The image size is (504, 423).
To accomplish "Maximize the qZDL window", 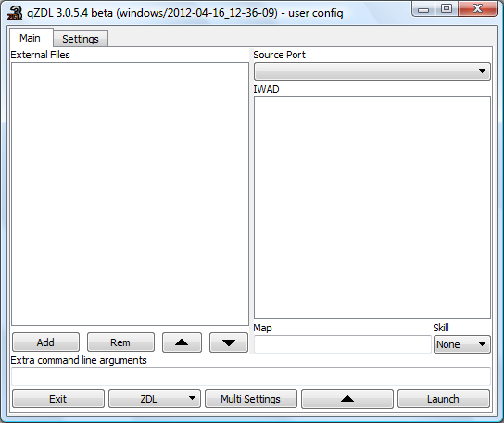I will pyautogui.click(x=447, y=9).
